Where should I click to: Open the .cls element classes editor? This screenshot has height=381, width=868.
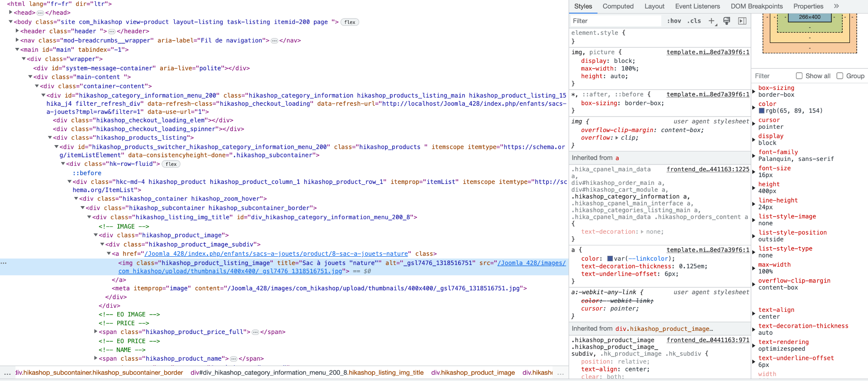click(x=694, y=21)
